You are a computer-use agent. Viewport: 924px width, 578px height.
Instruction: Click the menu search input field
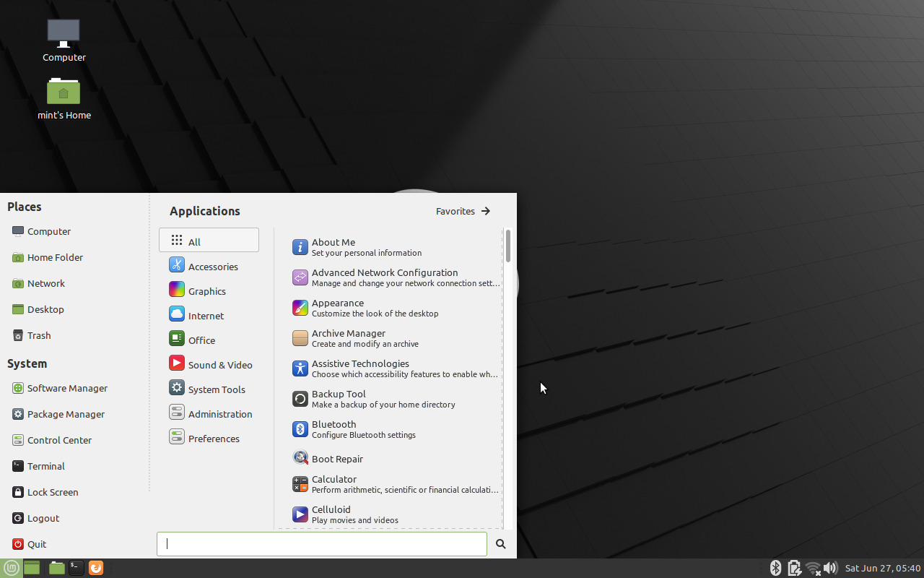click(x=322, y=544)
